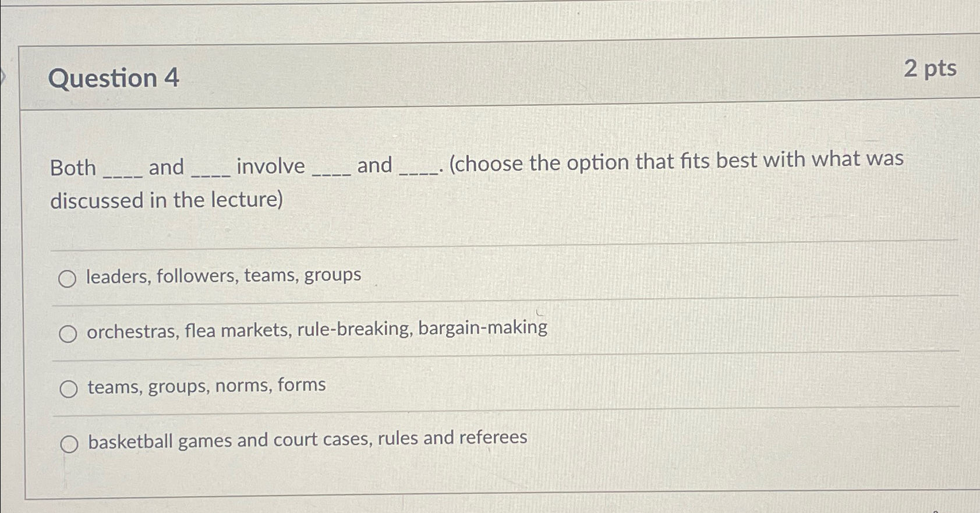Click the third answer option row

(x=206, y=384)
